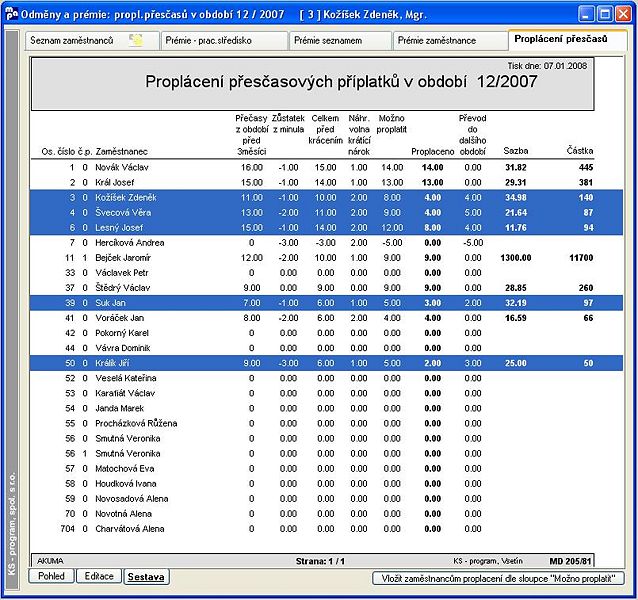The image size is (638, 600).
Task: Click the Editace button
Action: [99, 576]
